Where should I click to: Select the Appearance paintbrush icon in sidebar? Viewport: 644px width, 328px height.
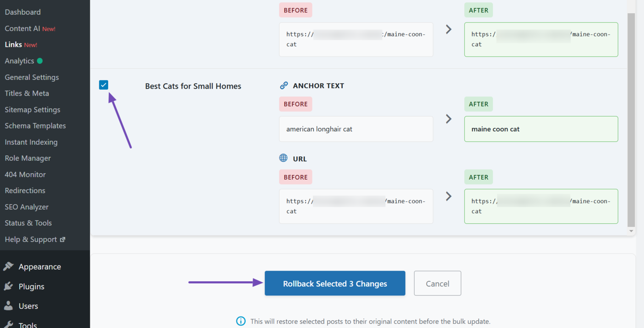click(x=9, y=266)
